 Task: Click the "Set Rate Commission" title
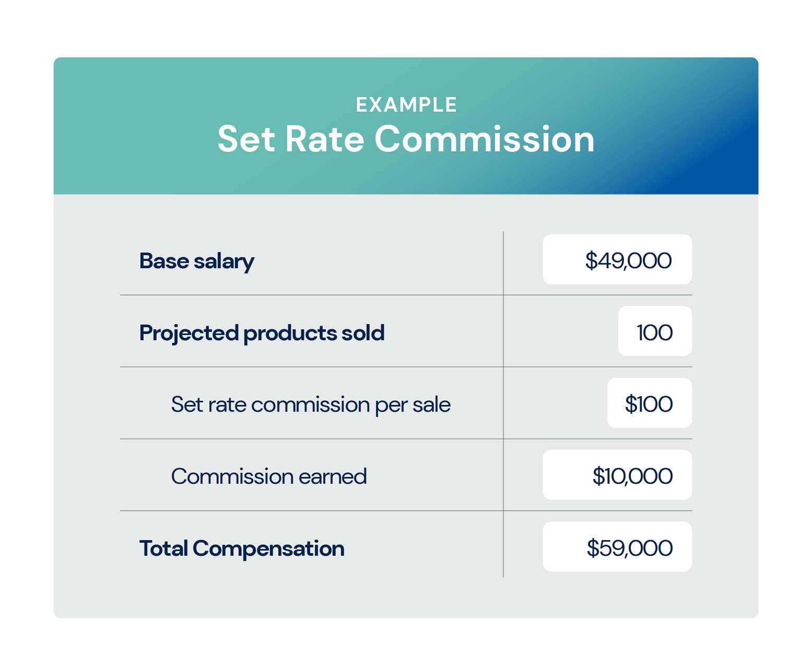[x=406, y=139]
